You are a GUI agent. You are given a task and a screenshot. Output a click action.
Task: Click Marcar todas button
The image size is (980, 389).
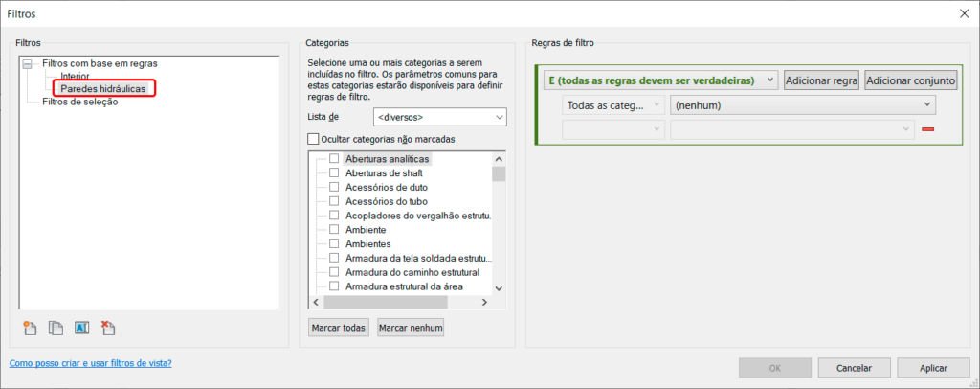[340, 327]
